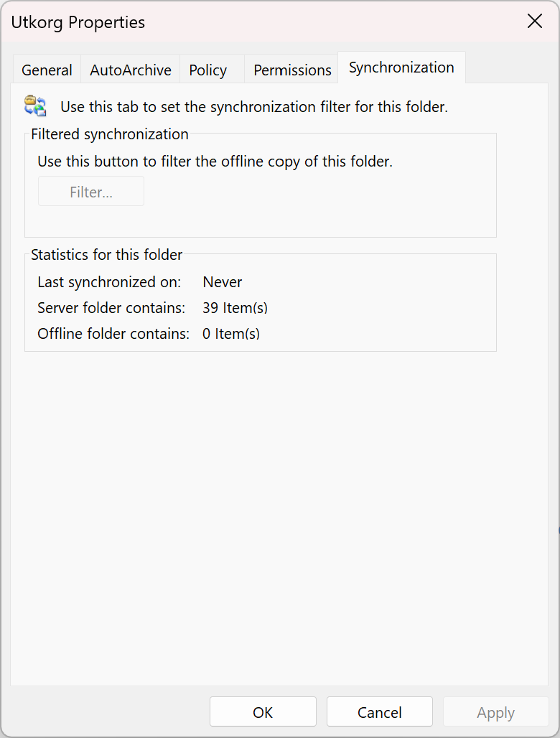Confirm with the OK button
This screenshot has height=738, width=560.
click(x=263, y=711)
